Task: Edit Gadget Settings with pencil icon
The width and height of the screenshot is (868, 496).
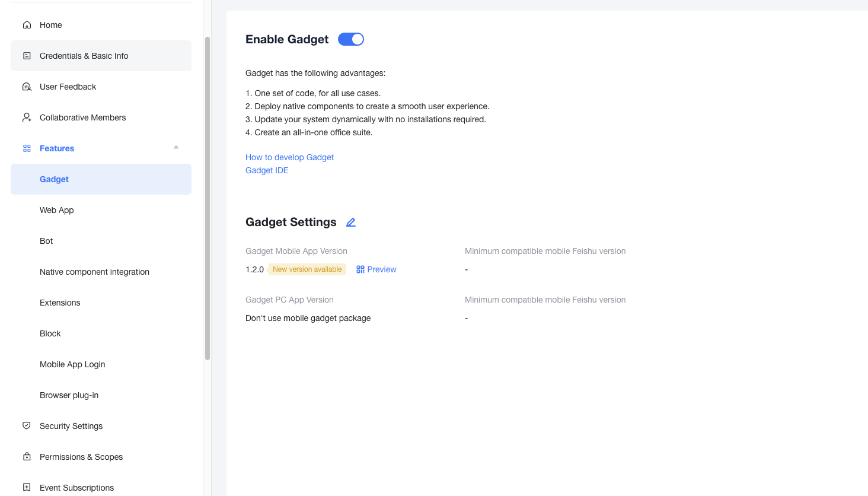Action: pos(351,222)
